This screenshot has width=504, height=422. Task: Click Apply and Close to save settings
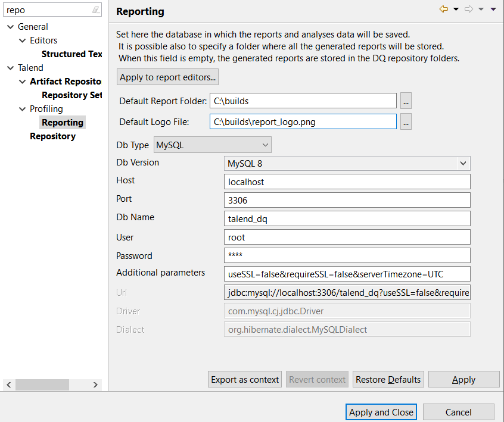click(x=381, y=412)
